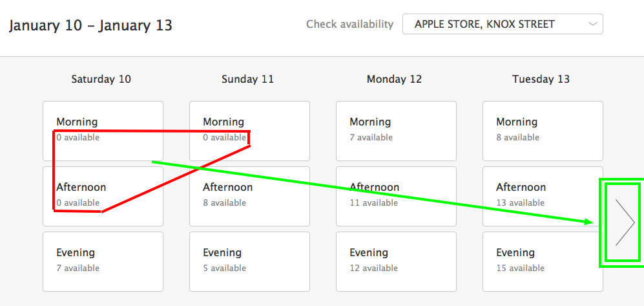Viewport: 644px width, 306px height.
Task: Select Tuesday 13 Morning, 8 available
Action: (x=543, y=130)
